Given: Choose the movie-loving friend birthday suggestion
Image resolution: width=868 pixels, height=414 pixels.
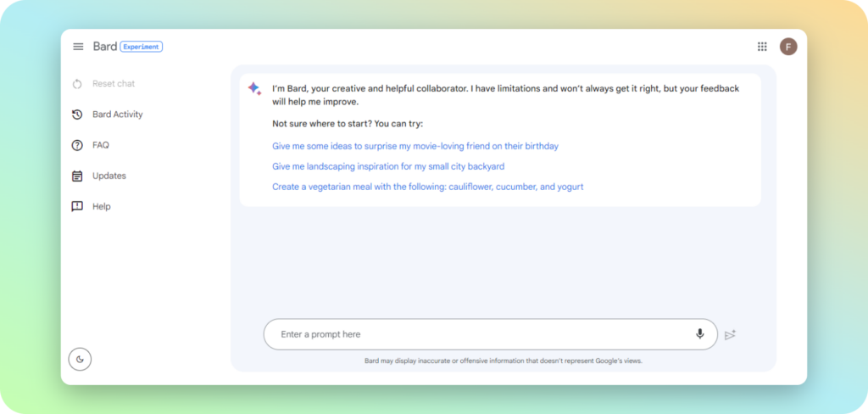Looking at the screenshot, I should coord(415,146).
